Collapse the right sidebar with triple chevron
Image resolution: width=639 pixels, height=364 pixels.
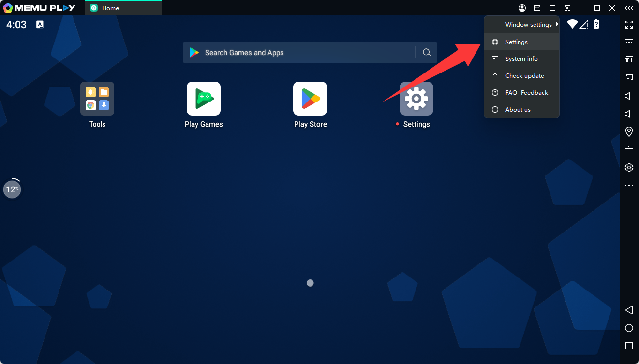tap(629, 8)
